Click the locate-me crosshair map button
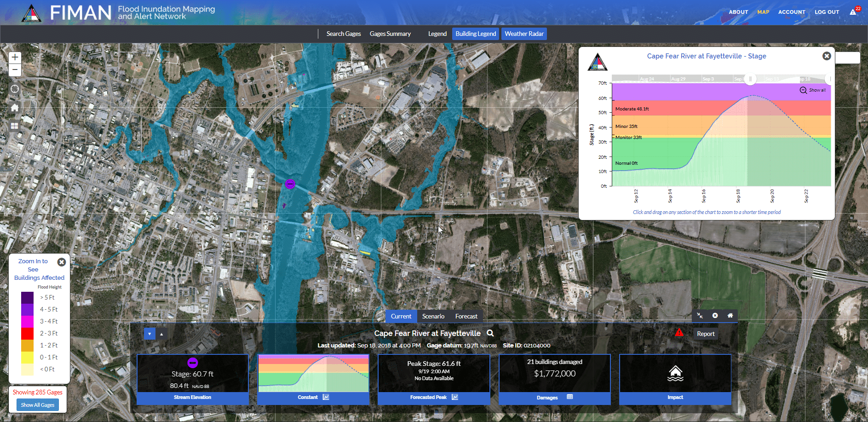Viewport: 868px width, 422px height. pyautogui.click(x=15, y=89)
